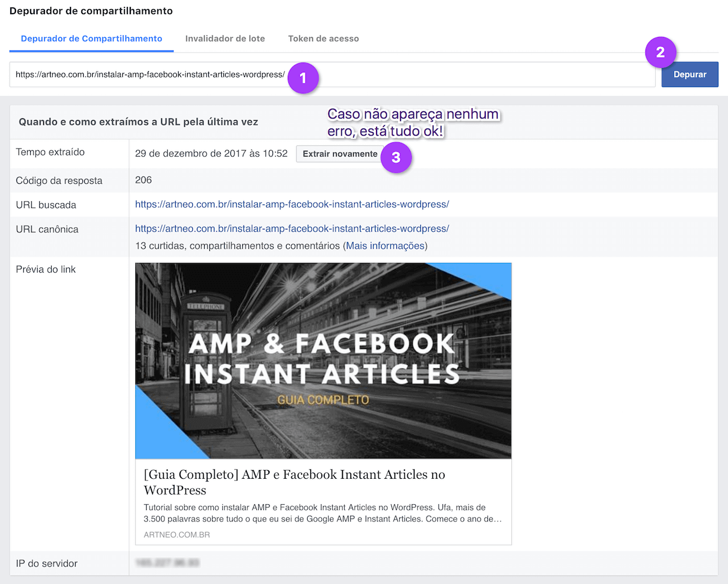The width and height of the screenshot is (728, 584).
Task: Click the Tempo extraído label
Action: pyautogui.click(x=50, y=152)
